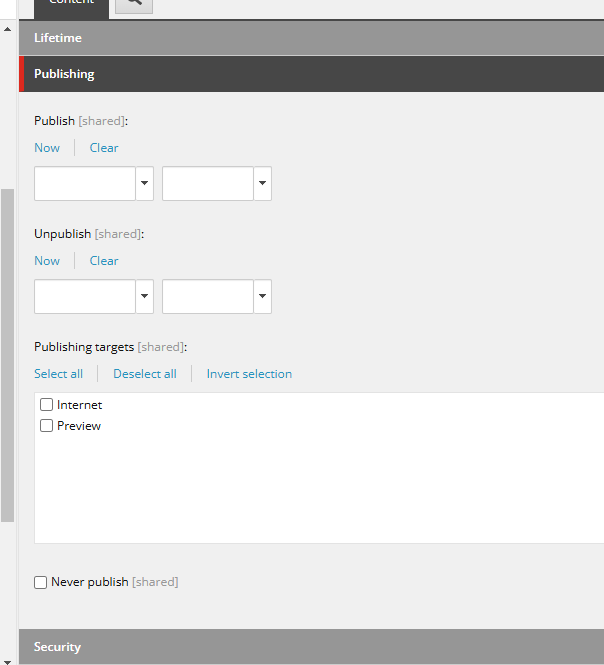The width and height of the screenshot is (604, 665).
Task: Open the Publish time dropdown arrow
Action: click(x=263, y=183)
